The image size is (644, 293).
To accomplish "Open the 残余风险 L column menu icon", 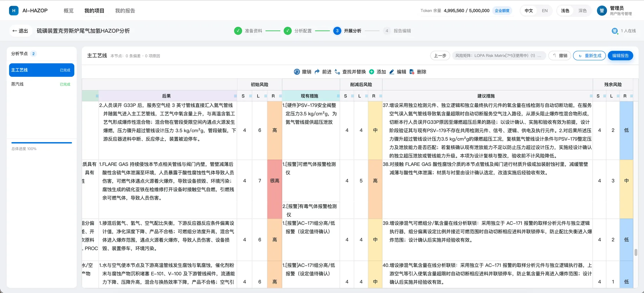I will pos(618,96).
